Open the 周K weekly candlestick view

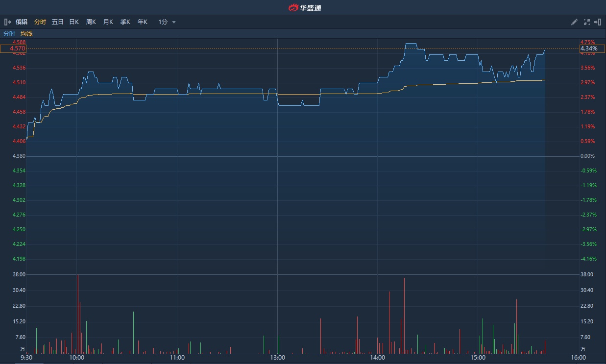91,22
